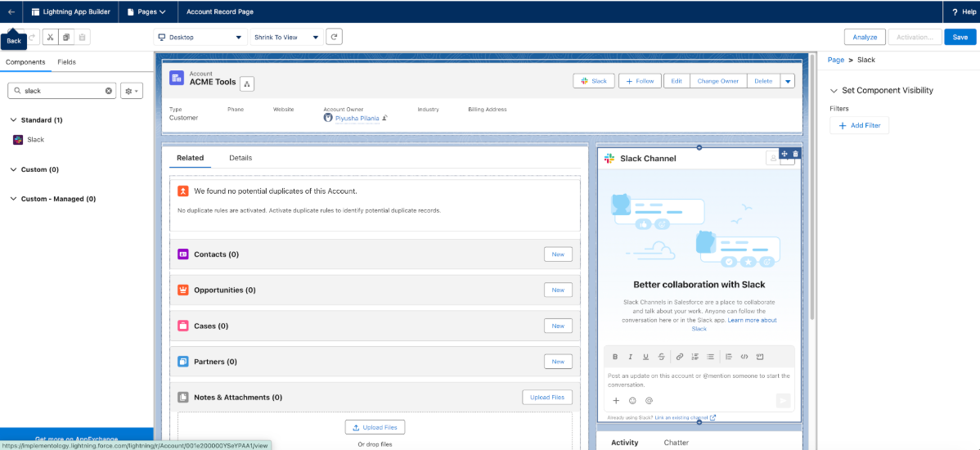Viewport: 980px width, 450px height.
Task: Open emoji picker in composer
Action: [632, 401]
